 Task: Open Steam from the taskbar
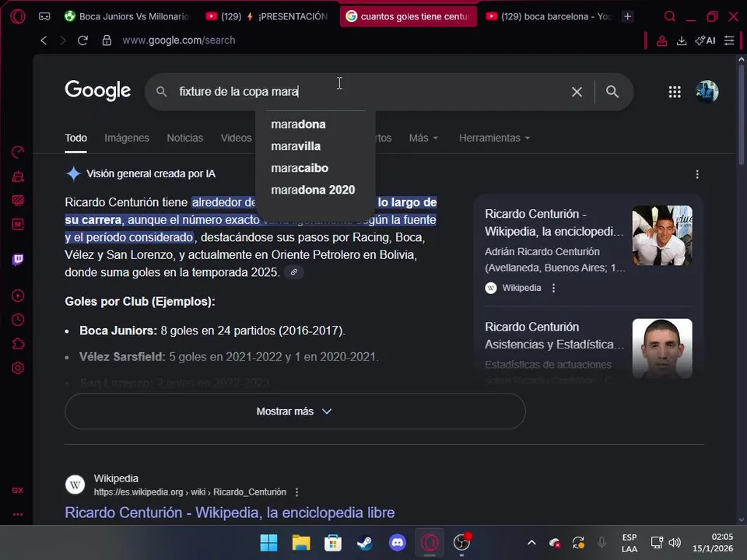(x=365, y=542)
